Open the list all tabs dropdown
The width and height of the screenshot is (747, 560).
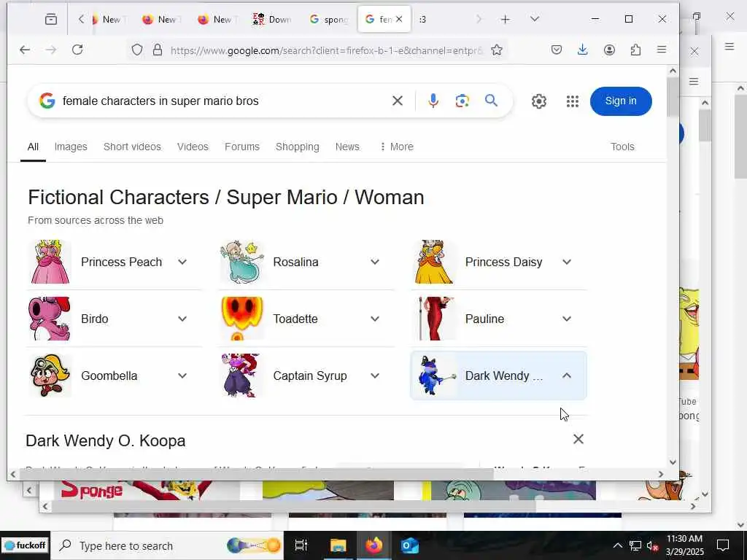pos(535,19)
